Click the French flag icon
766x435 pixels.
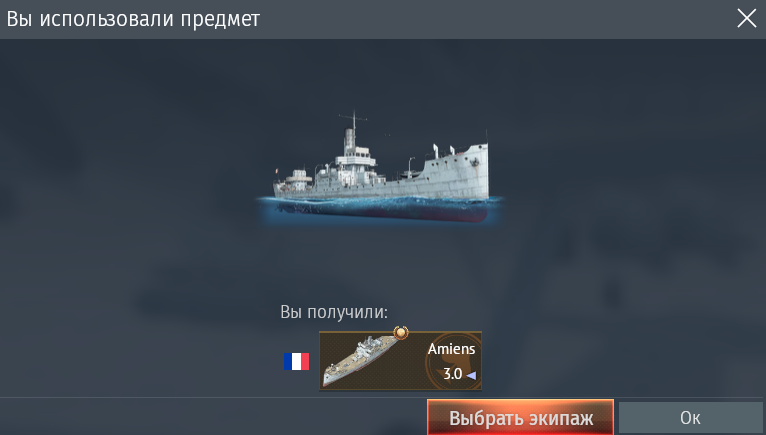296,362
